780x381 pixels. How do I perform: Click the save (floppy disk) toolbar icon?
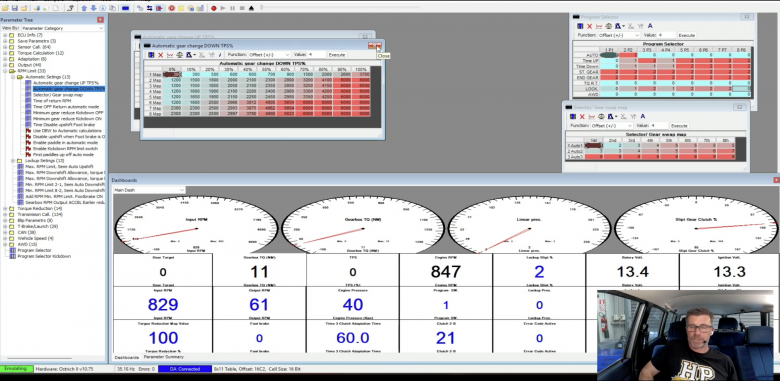(x=14, y=8)
